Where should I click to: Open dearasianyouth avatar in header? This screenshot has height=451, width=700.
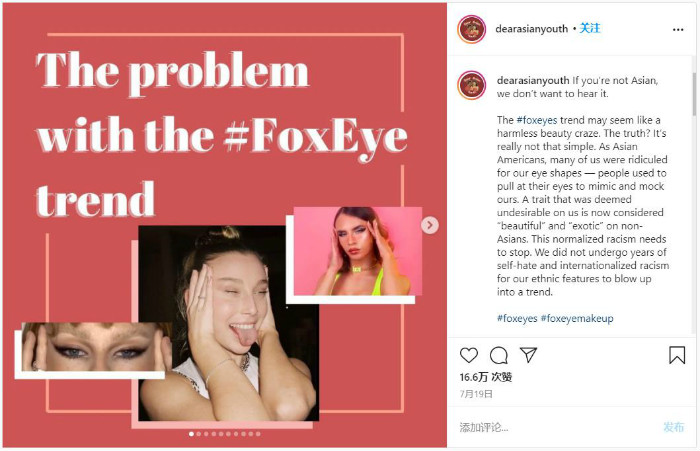coord(472,29)
